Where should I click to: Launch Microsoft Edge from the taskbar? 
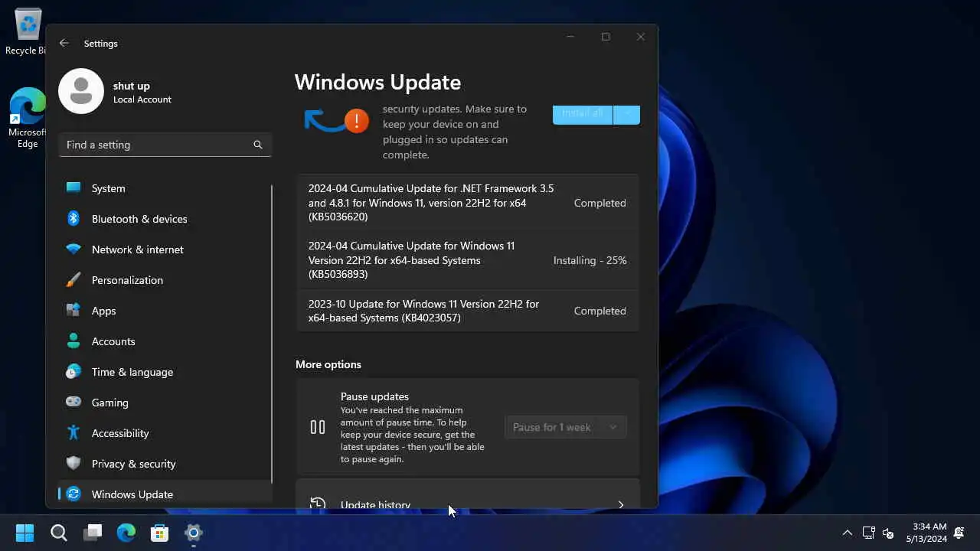126,533
